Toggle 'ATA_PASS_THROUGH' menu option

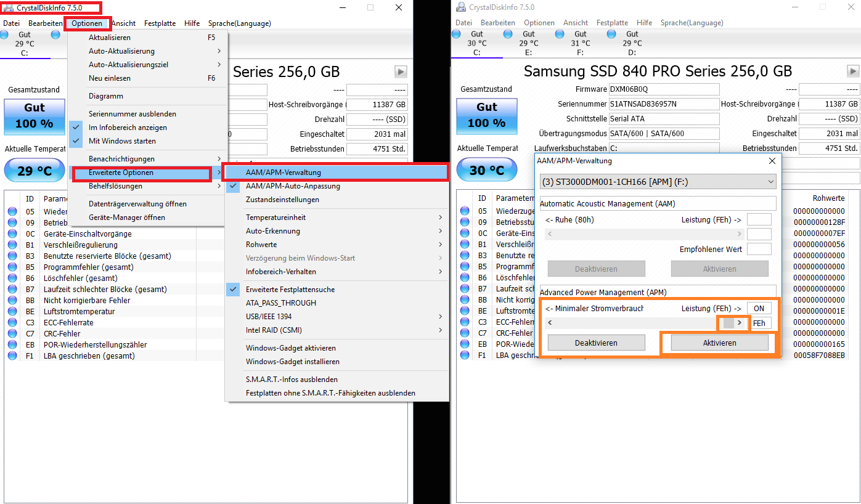click(337, 303)
